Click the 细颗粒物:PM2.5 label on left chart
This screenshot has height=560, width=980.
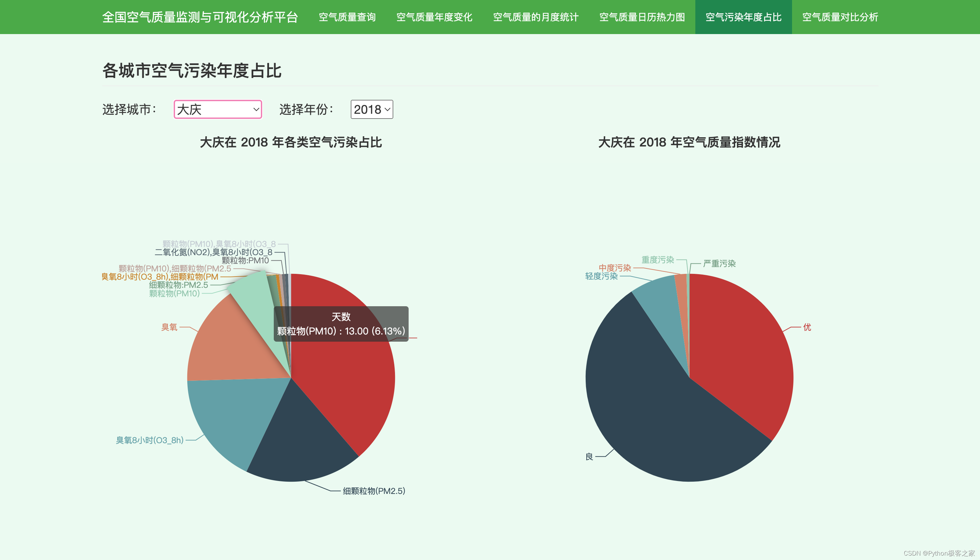178,285
